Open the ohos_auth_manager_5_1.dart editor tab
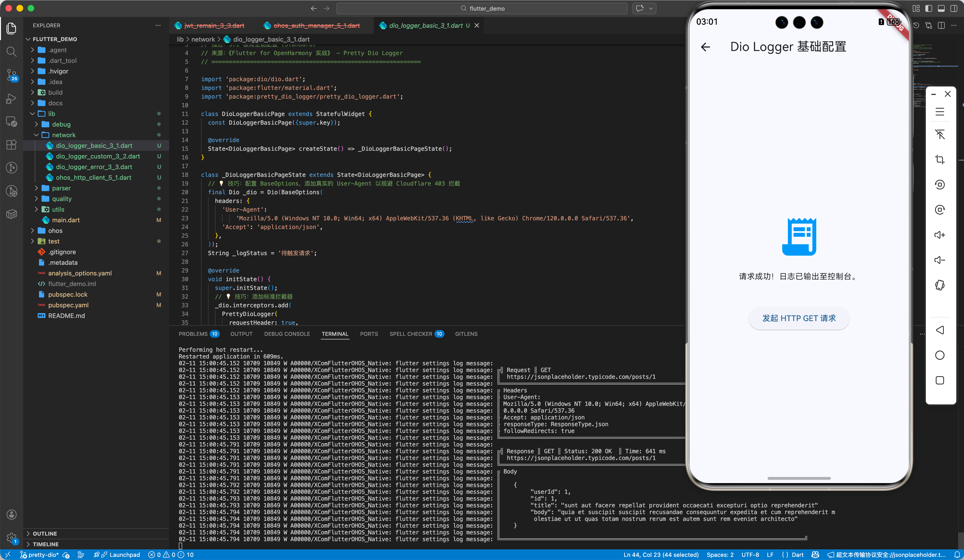This screenshot has height=560, width=964. point(316,26)
